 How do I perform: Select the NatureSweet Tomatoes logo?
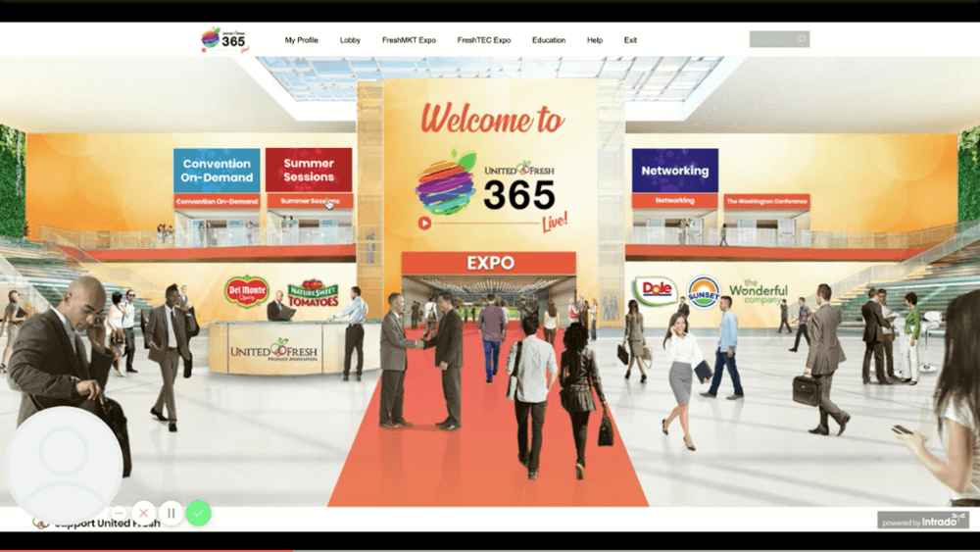[313, 293]
